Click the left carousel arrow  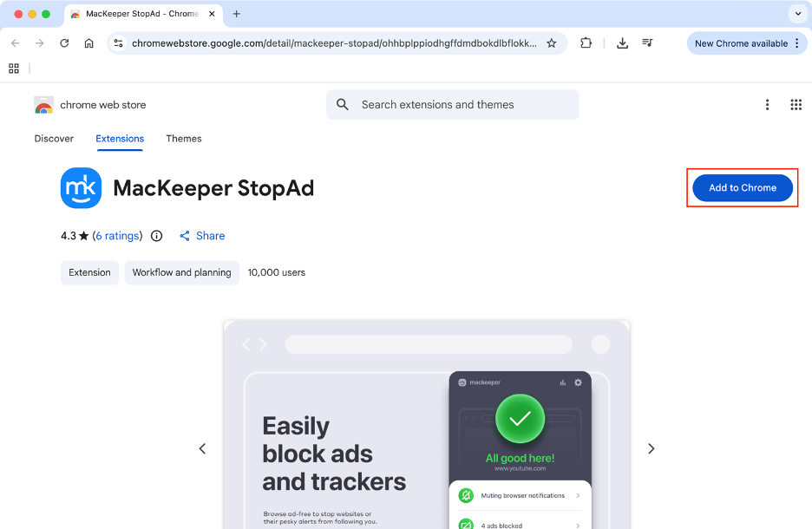(x=202, y=448)
